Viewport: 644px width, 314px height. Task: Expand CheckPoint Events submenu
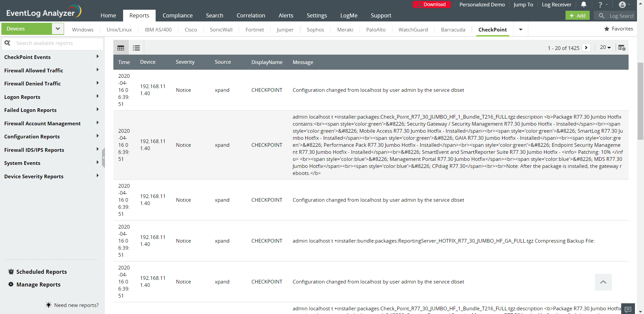coord(98,56)
